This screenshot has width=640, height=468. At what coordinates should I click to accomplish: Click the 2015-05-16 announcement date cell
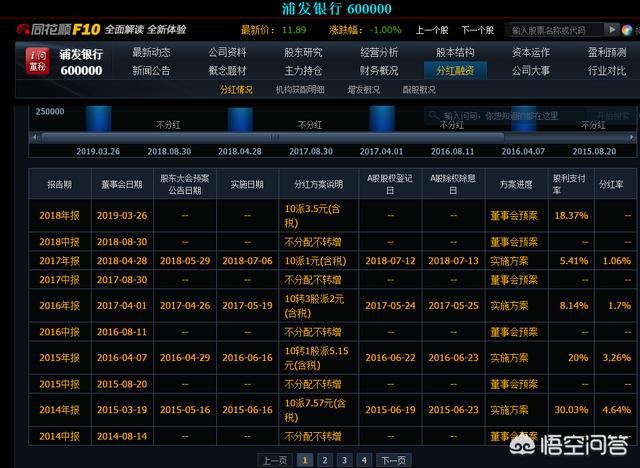pos(185,410)
